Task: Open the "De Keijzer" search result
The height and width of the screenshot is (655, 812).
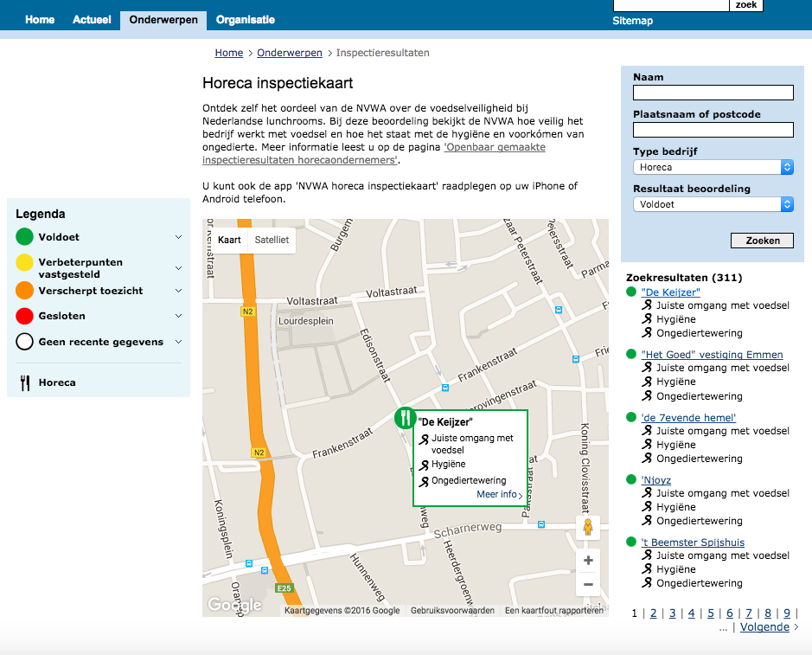Action: click(x=671, y=292)
